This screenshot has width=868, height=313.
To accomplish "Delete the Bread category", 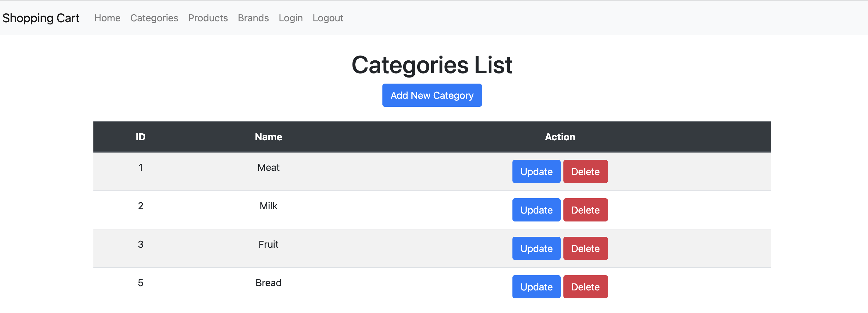I will (585, 287).
